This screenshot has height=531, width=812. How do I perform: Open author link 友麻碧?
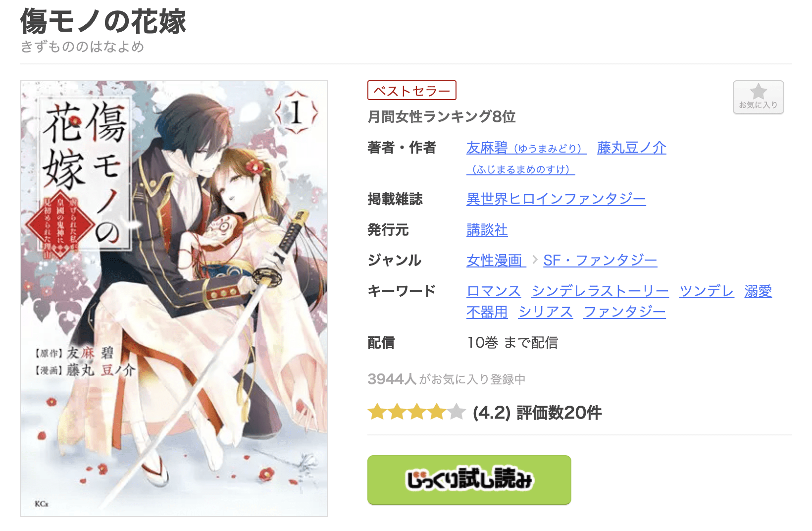[526, 148]
